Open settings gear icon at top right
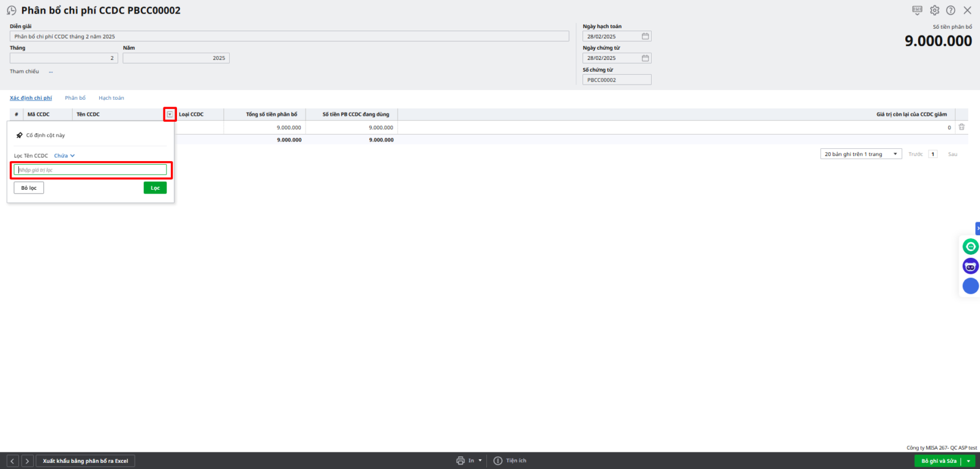Screen dimensions: 980x469 pyautogui.click(x=935, y=10)
